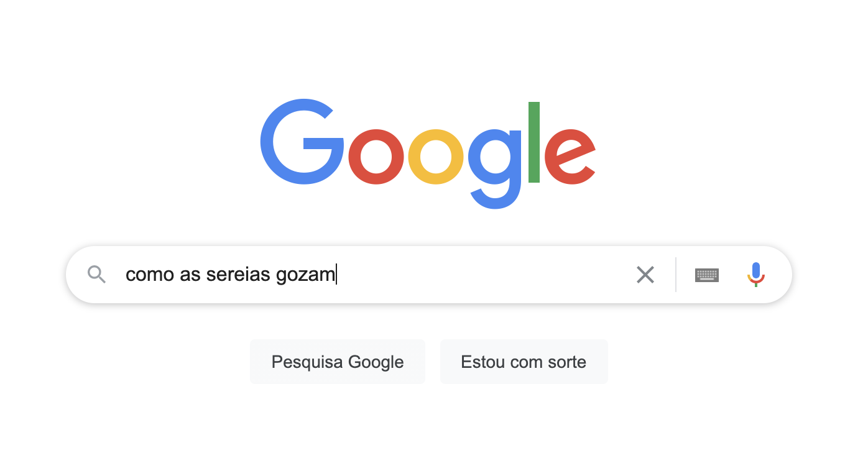Click the magnifying glass search icon
This screenshot has height=471, width=868.
coord(96,274)
